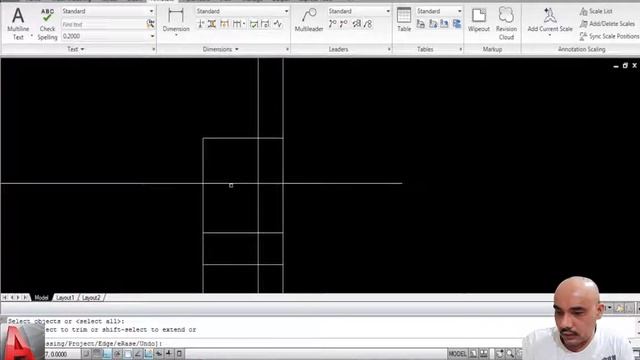Click Add Current Scale button
640x360 pixels.
coord(550,21)
